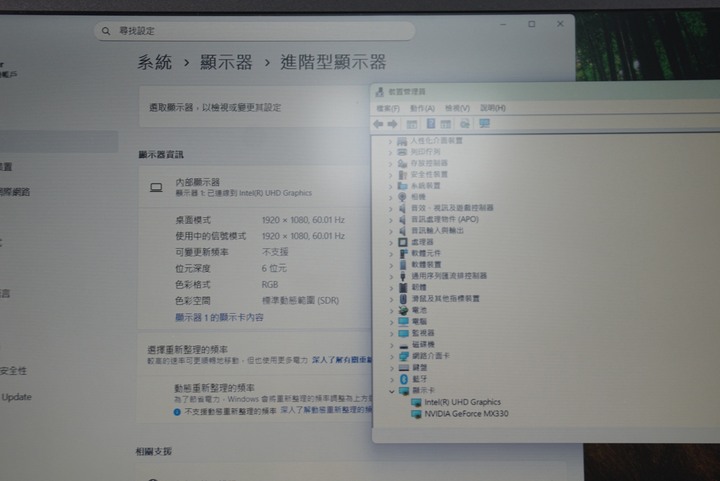Screen dimensions: 720x481
Task: Expand the 監視器 monitors node
Action: coord(391,333)
